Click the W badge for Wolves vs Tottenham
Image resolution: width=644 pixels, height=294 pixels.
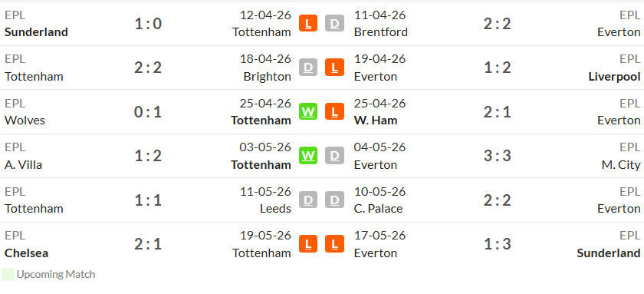coord(308,111)
